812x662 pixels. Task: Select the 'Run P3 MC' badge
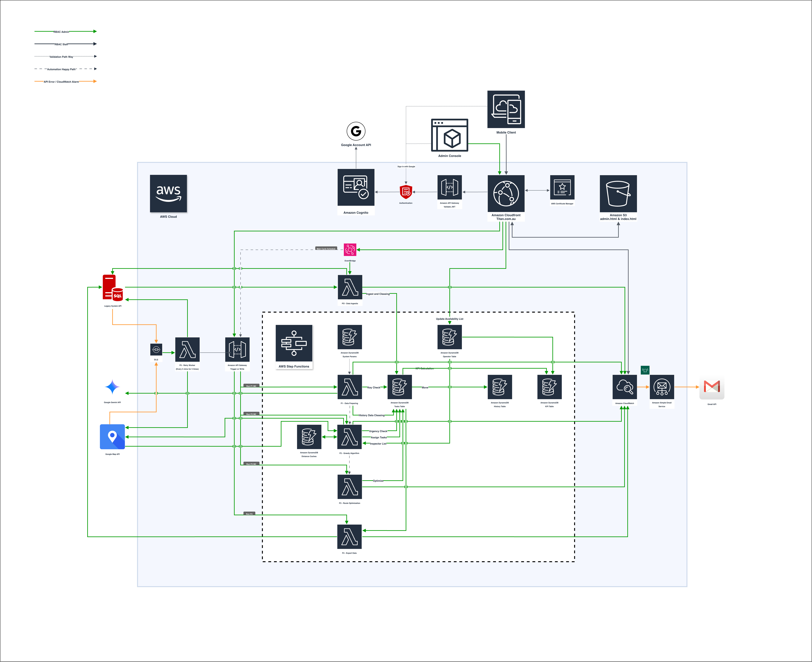click(251, 464)
